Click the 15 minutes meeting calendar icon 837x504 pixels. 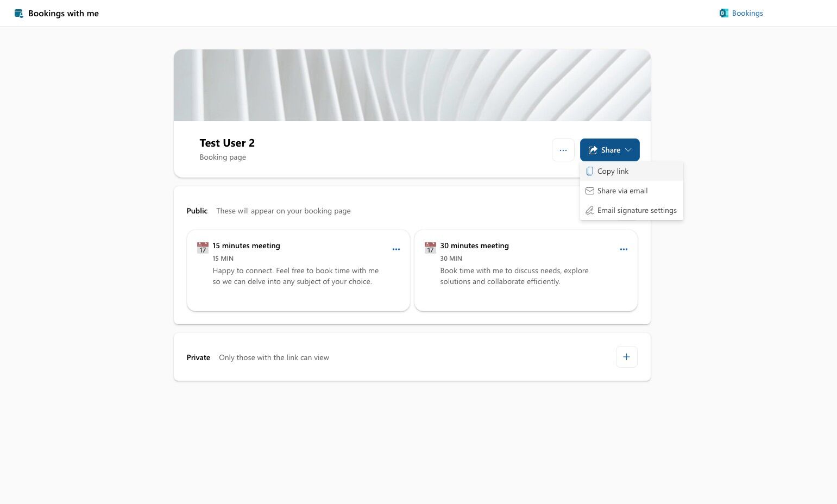tap(203, 248)
